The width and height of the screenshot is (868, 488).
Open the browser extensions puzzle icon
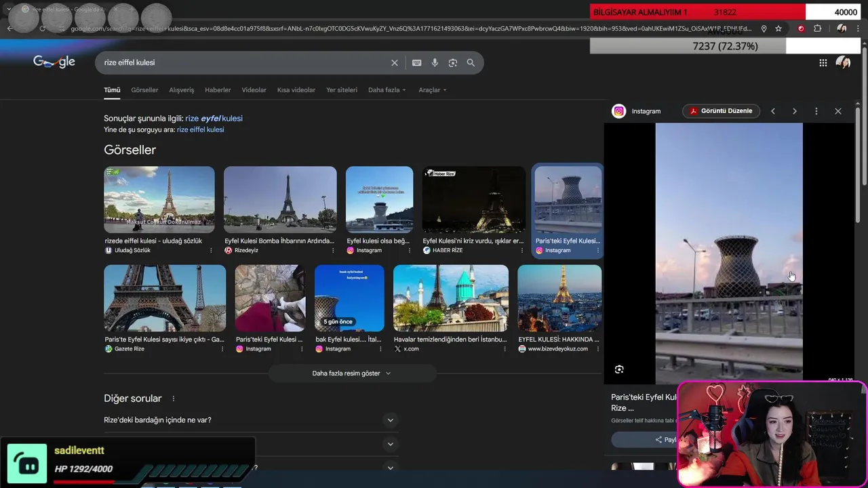coord(817,28)
